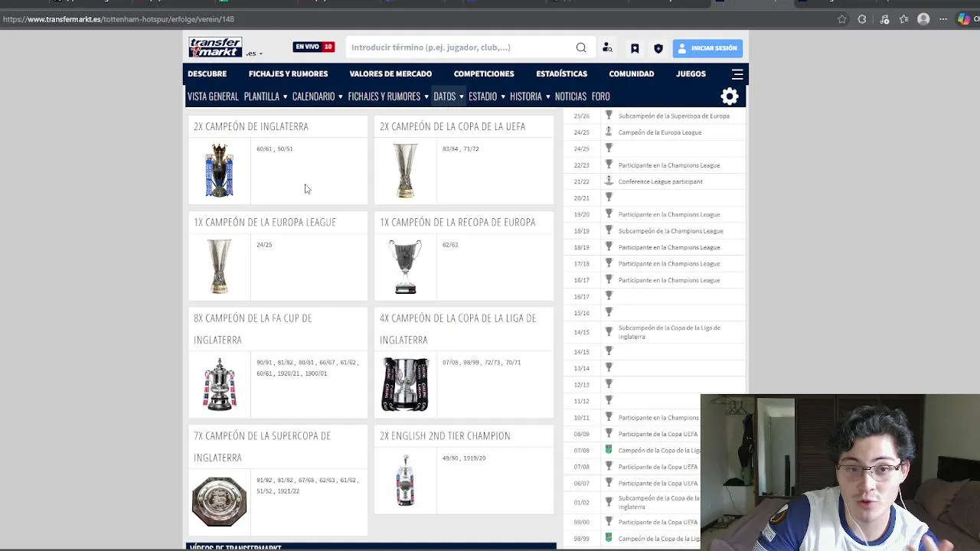Open Subcampeón de la Champions League link
The image size is (980, 551).
click(671, 231)
